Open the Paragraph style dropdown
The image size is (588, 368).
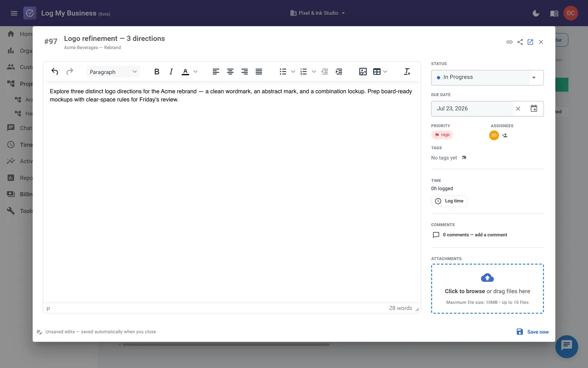click(x=113, y=72)
